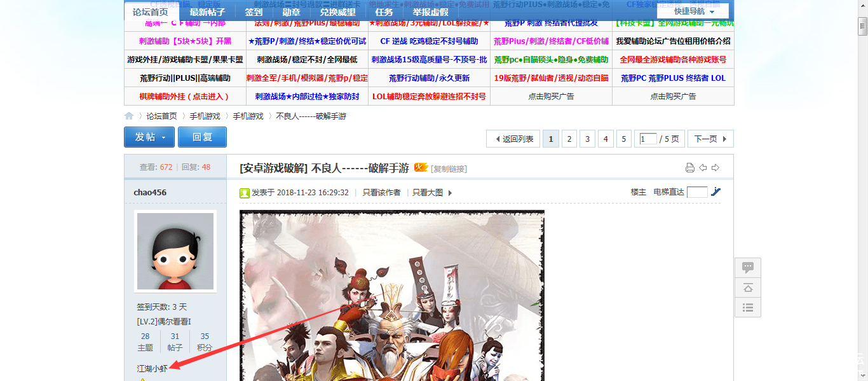Open the 帖子 count 31 link
The image size is (868, 381).
[x=175, y=336]
